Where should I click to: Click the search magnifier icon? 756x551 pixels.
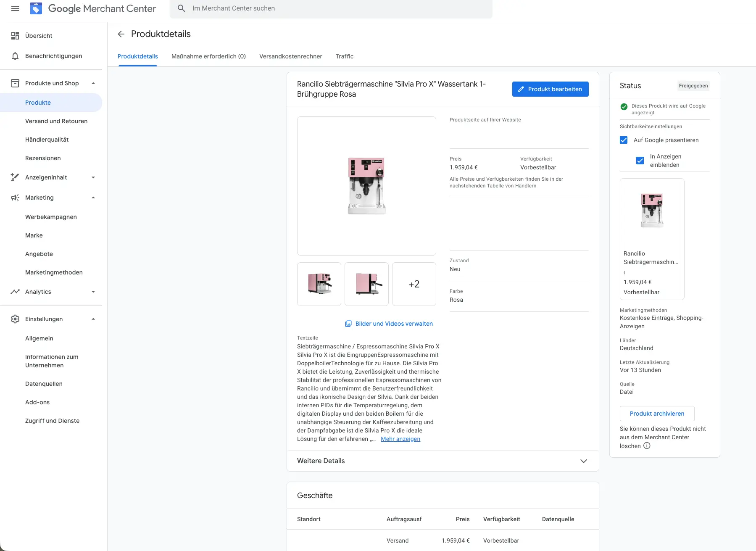coord(182,8)
